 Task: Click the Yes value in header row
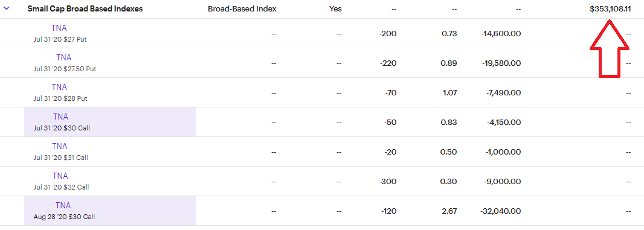(335, 9)
